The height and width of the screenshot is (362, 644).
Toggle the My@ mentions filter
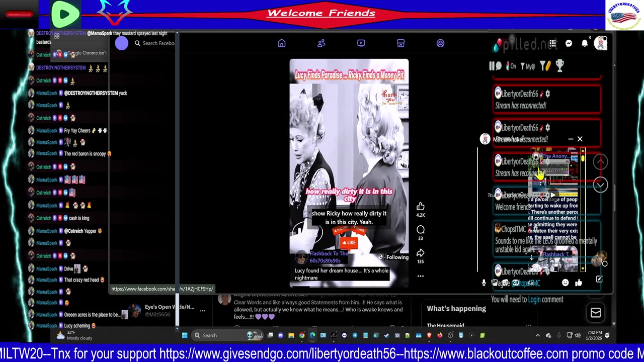[528, 66]
